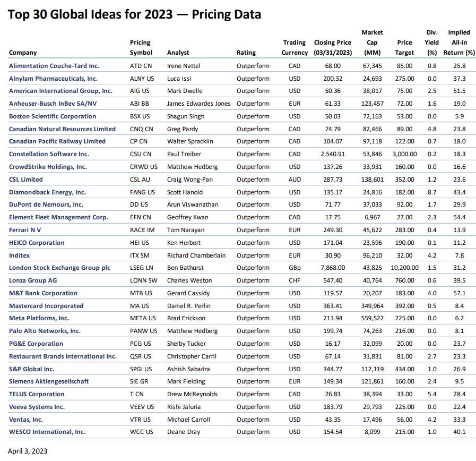This screenshot has height=461, width=476.
Task: Select the 349,964 market cap value
Action: [372, 306]
